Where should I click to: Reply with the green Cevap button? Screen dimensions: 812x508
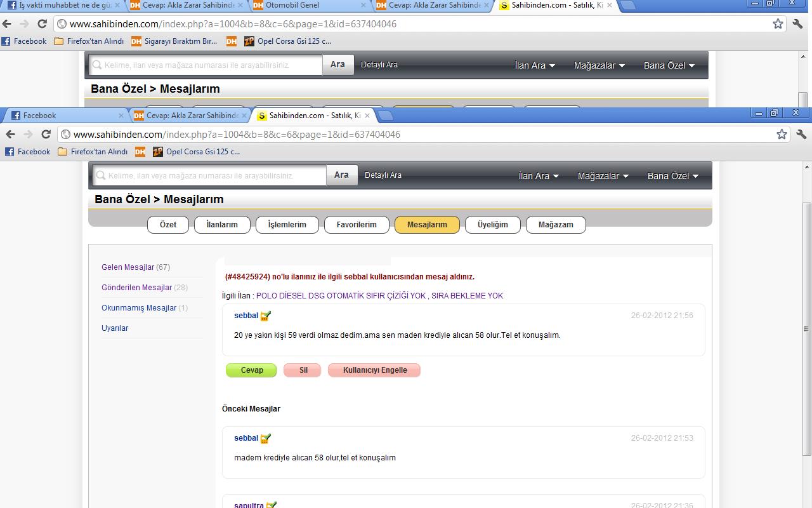(x=251, y=370)
